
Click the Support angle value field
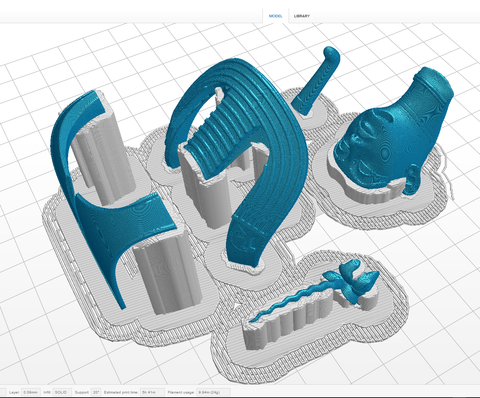[96, 392]
